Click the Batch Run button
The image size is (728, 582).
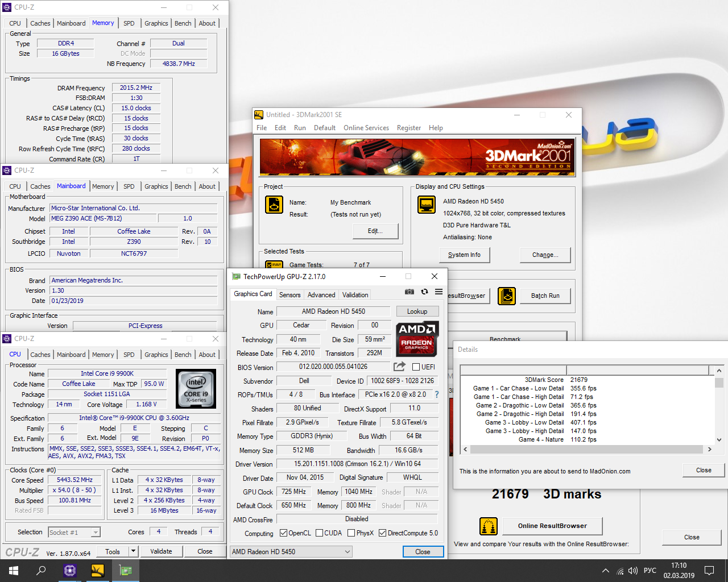click(x=545, y=296)
